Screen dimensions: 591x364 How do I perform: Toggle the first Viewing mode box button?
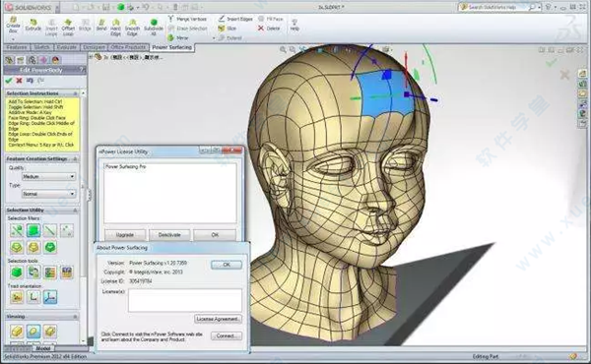point(17,332)
